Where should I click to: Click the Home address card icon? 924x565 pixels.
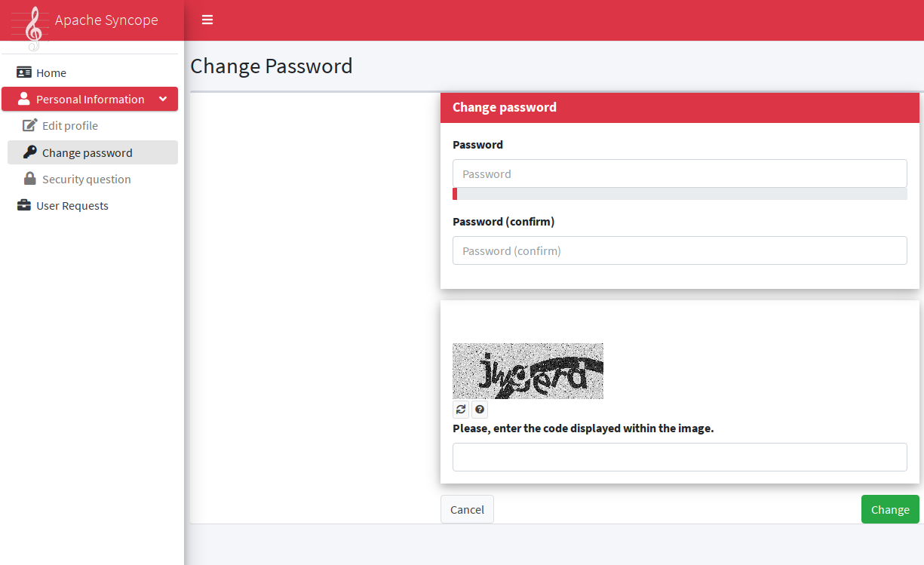(x=22, y=72)
